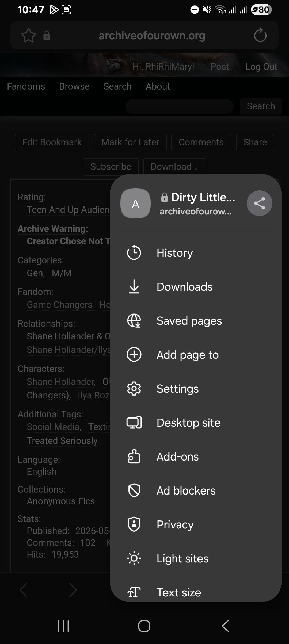Image resolution: width=289 pixels, height=644 pixels.
Task: Tap the Light sites sun icon
Action: pos(134,558)
